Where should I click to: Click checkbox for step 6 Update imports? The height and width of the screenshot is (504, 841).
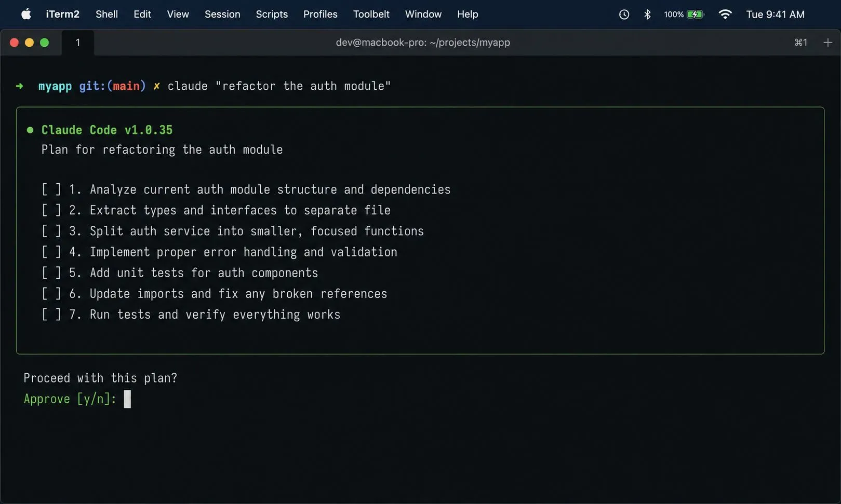pyautogui.click(x=51, y=293)
